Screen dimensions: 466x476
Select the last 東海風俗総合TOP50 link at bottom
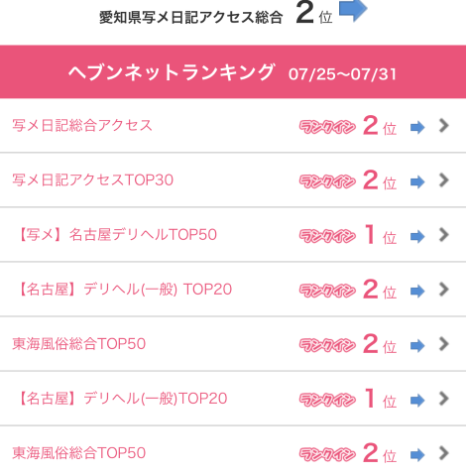click(79, 453)
